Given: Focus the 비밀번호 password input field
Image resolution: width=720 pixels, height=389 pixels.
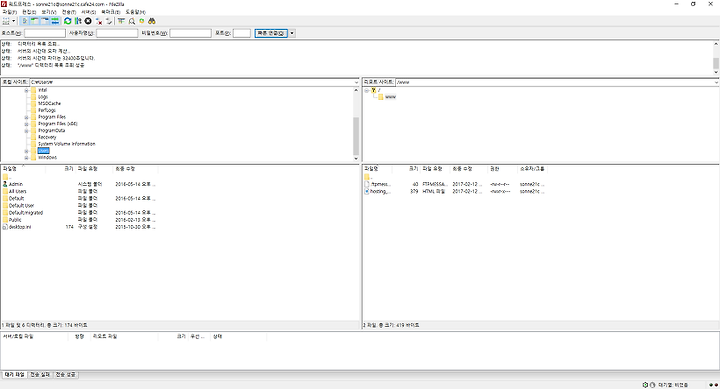Looking at the screenshot, I should 191,33.
